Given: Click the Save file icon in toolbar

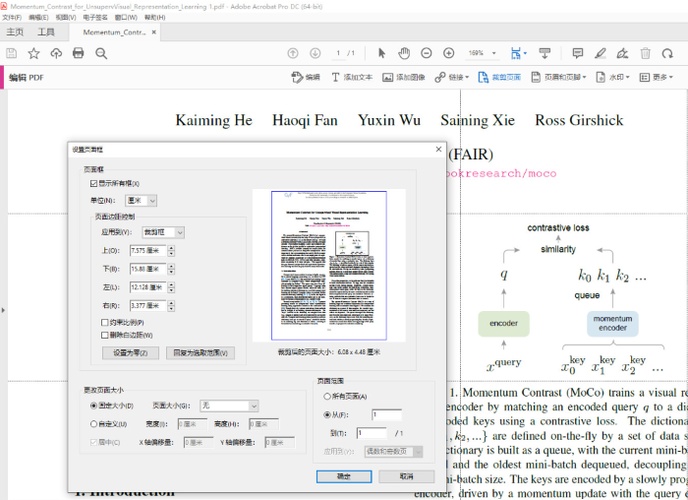Looking at the screenshot, I should pyautogui.click(x=11, y=54).
